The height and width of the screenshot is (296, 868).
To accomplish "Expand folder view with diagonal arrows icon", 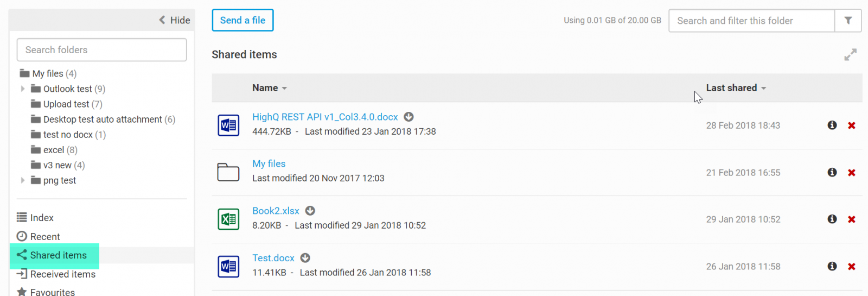I will pos(850,55).
